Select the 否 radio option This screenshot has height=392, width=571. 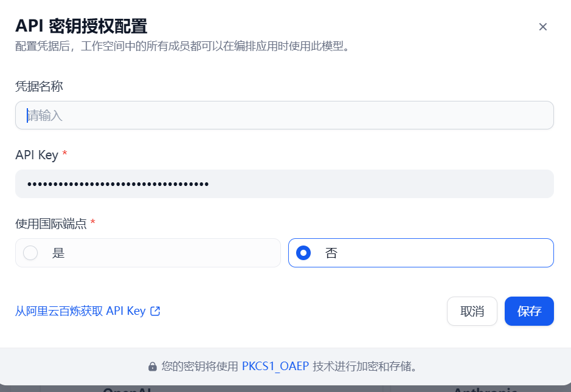pos(421,253)
